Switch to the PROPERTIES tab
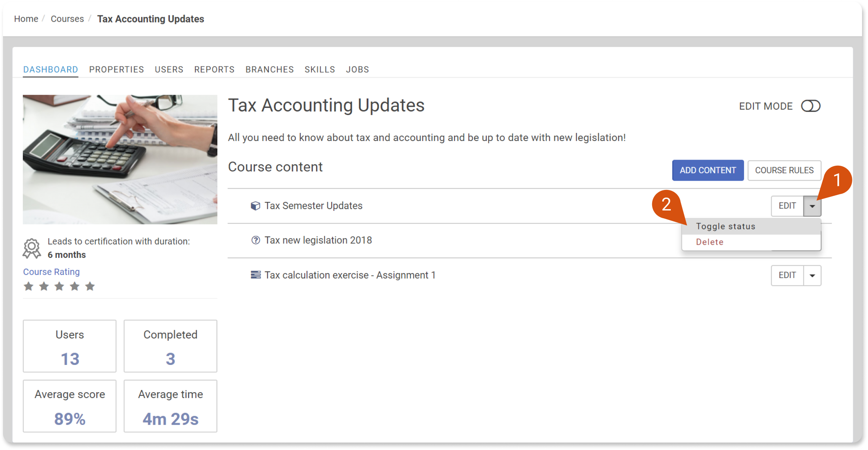This screenshot has width=868, height=450. (117, 69)
